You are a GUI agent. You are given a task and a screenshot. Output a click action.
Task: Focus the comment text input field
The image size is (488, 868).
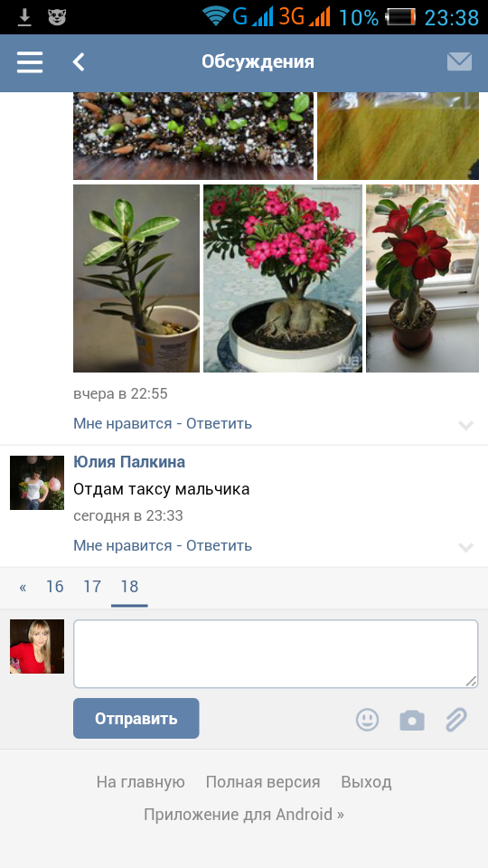pyautogui.click(x=276, y=654)
